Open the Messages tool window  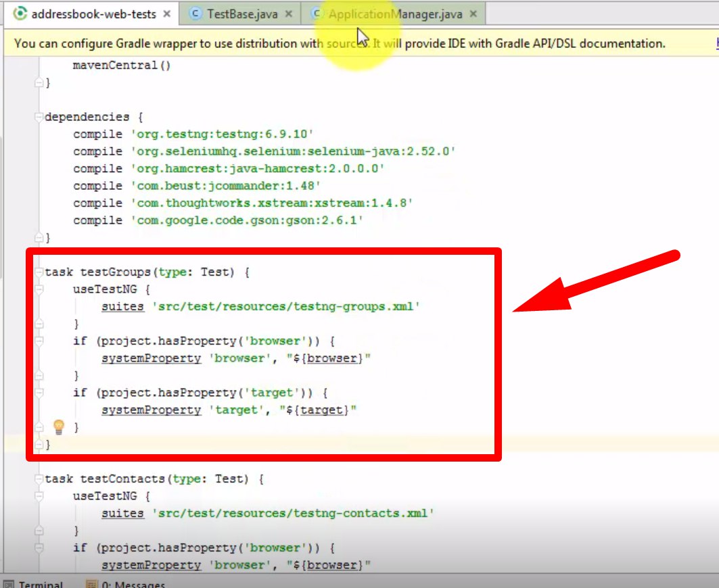(126, 583)
